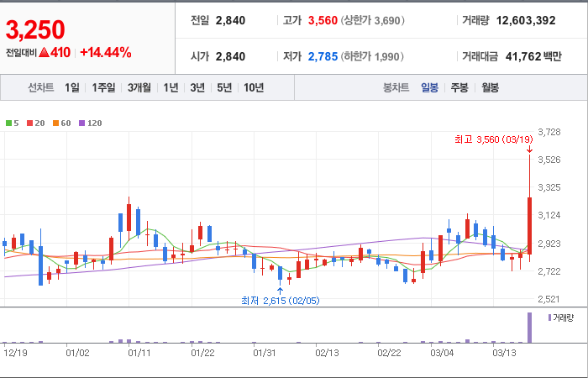Click the 01/22 date axis label
This screenshot has width=588, height=378.
point(202,354)
